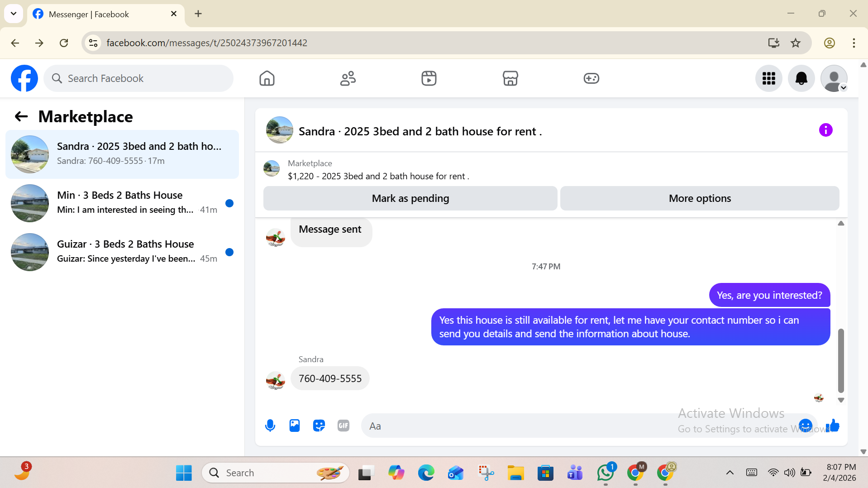Image resolution: width=868 pixels, height=488 pixels.
Task: Open Microsoft Edge from the taskbar
Action: tap(426, 473)
